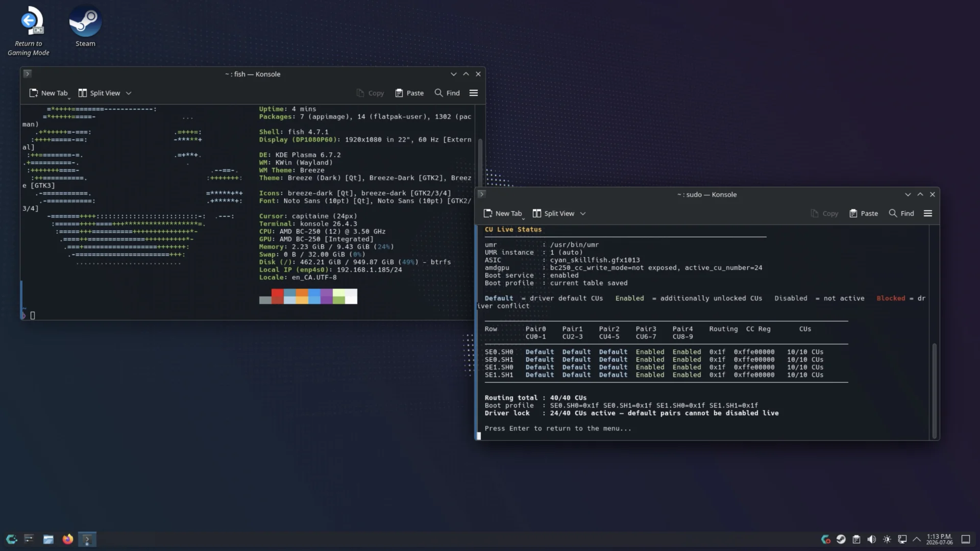Image resolution: width=980 pixels, height=551 pixels.
Task: Launch Firefox from the taskbar
Action: (x=67, y=539)
